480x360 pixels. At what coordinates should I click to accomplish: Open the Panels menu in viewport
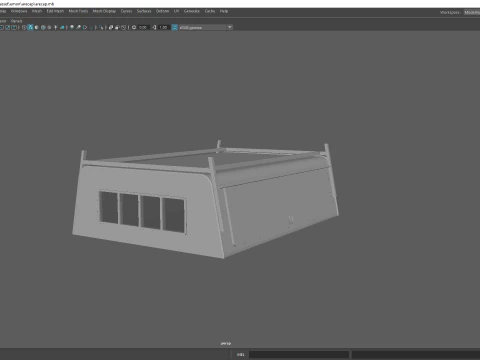(x=16, y=21)
